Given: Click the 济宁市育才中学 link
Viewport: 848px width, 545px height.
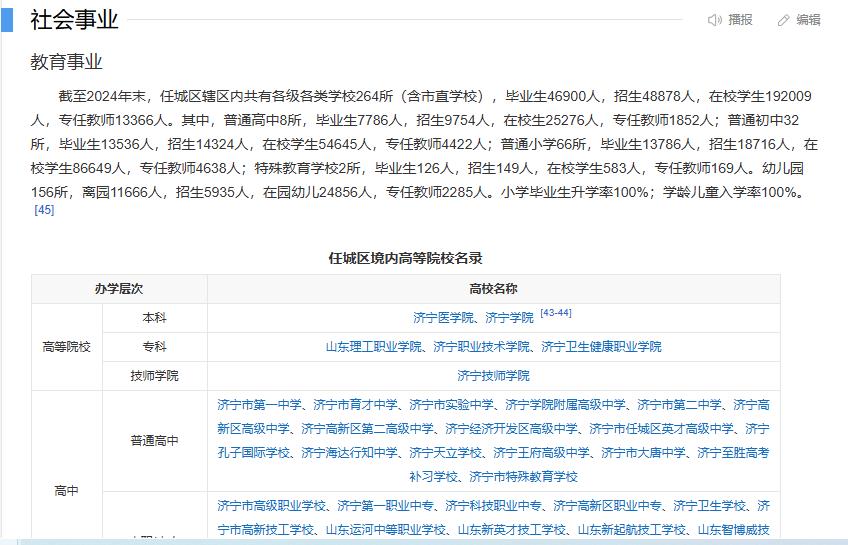Looking at the screenshot, I should pyautogui.click(x=355, y=405).
